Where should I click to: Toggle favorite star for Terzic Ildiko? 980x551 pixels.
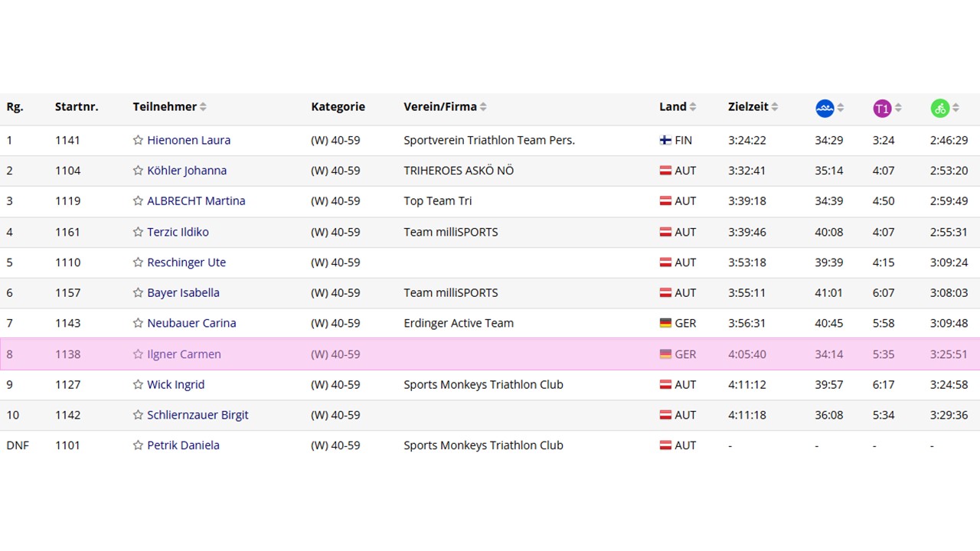click(x=138, y=232)
